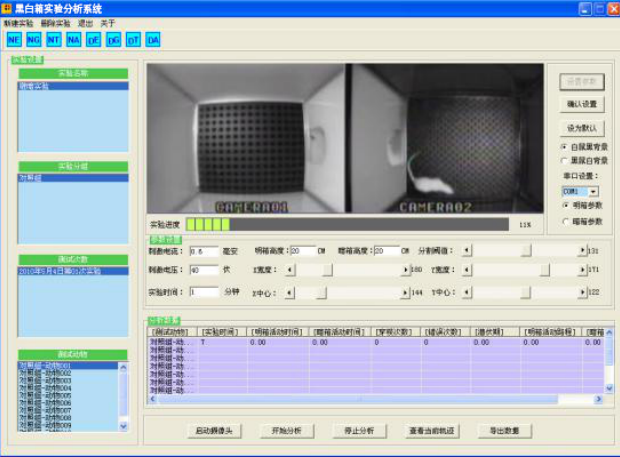
Task: Click the DG toolbar icon
Action: pos(114,40)
